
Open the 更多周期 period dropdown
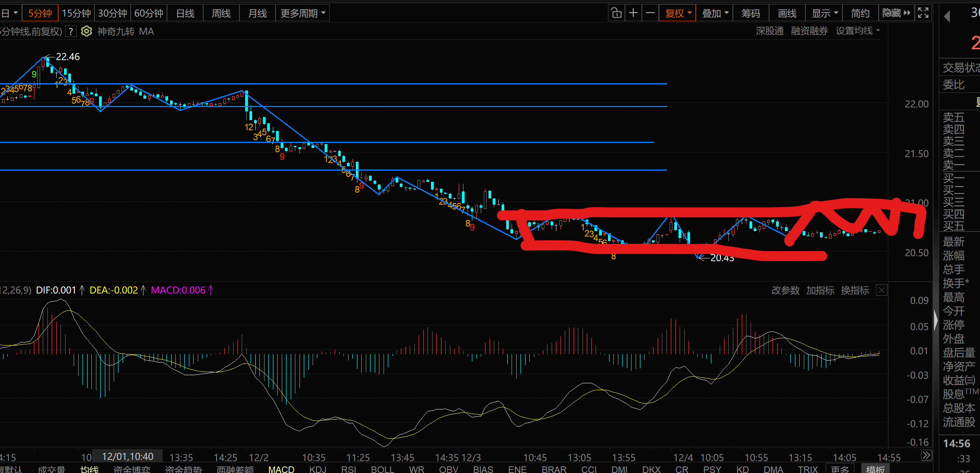pyautogui.click(x=303, y=13)
